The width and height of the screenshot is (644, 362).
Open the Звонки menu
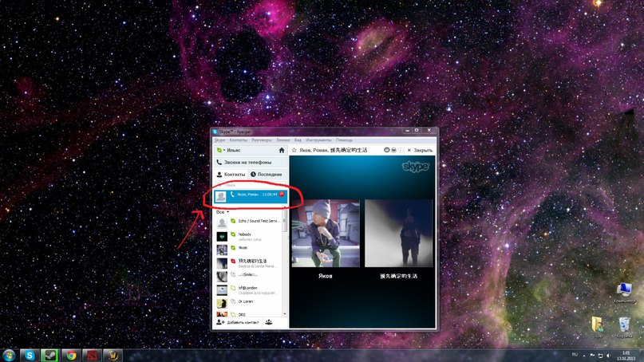(x=283, y=140)
